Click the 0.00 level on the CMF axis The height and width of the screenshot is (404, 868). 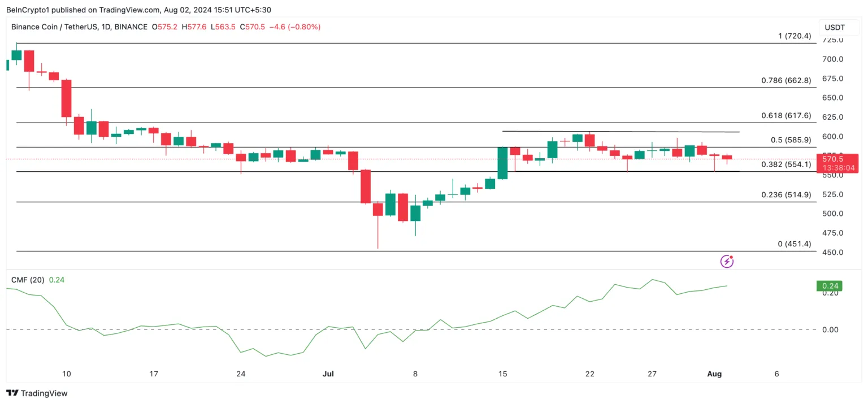coord(830,329)
